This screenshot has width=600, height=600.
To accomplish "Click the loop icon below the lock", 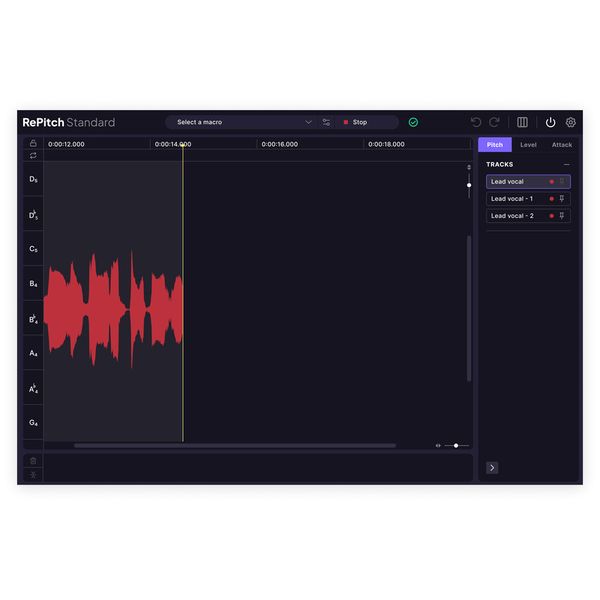I will tap(33, 155).
